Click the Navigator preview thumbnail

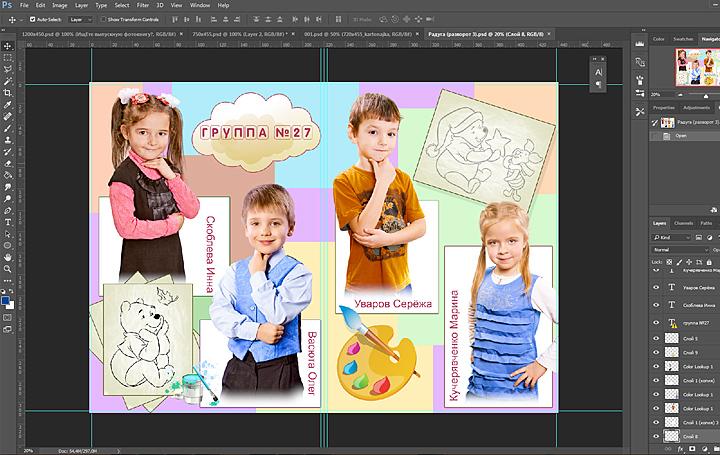coord(697,67)
